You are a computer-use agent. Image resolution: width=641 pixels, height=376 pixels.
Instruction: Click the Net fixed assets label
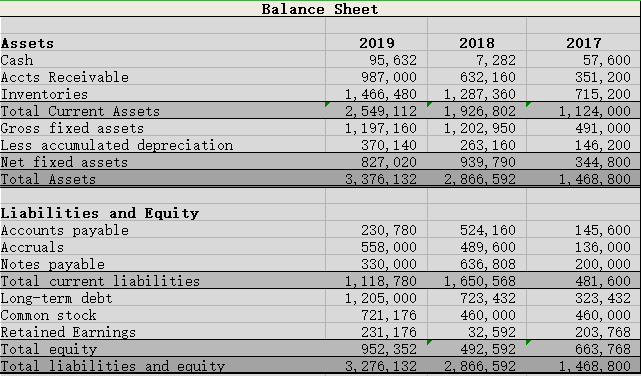coord(64,162)
